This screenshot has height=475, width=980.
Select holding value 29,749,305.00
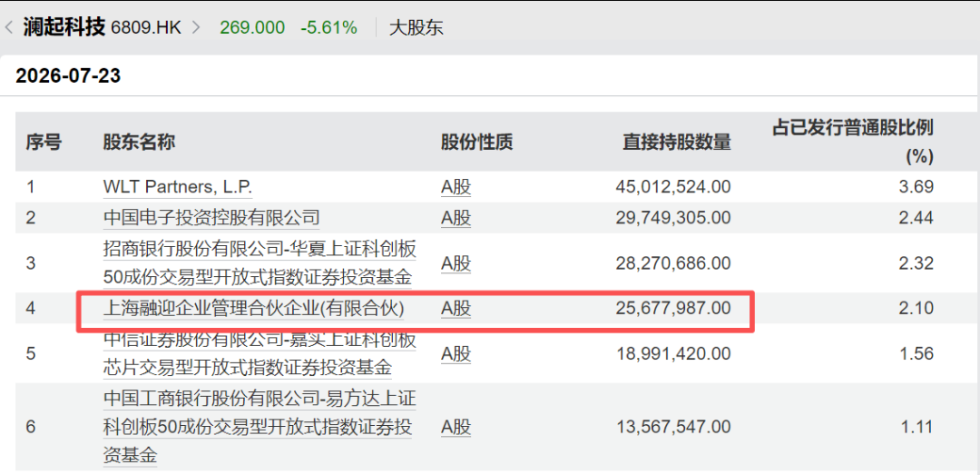(673, 218)
